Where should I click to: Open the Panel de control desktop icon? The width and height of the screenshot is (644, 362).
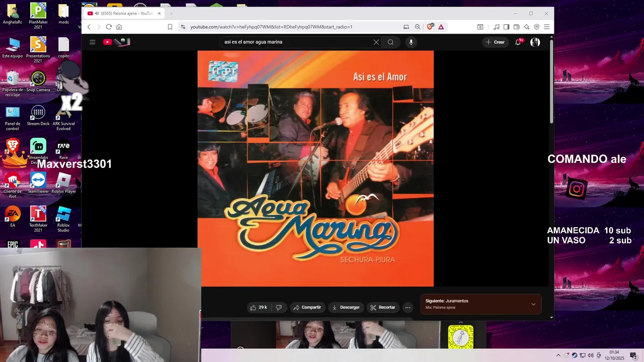point(13,118)
